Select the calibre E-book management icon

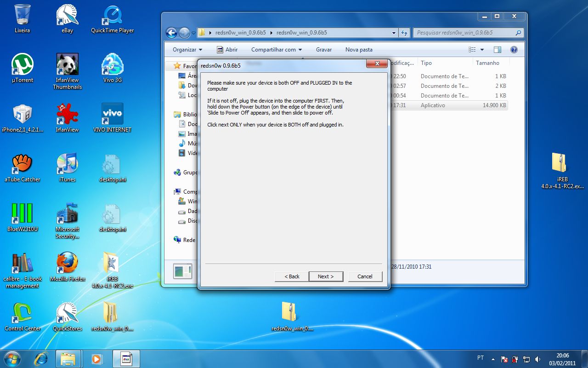pyautogui.click(x=22, y=270)
